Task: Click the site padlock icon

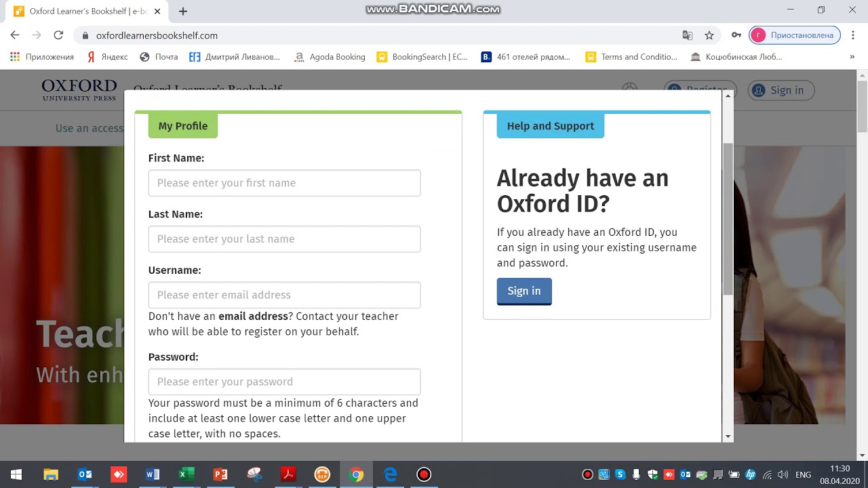Action: pyautogui.click(x=85, y=35)
